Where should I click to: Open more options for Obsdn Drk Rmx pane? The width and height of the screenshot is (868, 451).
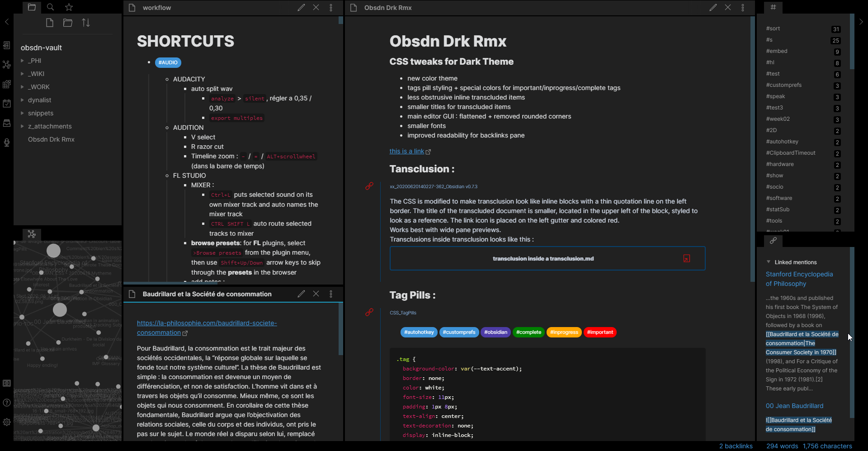click(x=743, y=8)
